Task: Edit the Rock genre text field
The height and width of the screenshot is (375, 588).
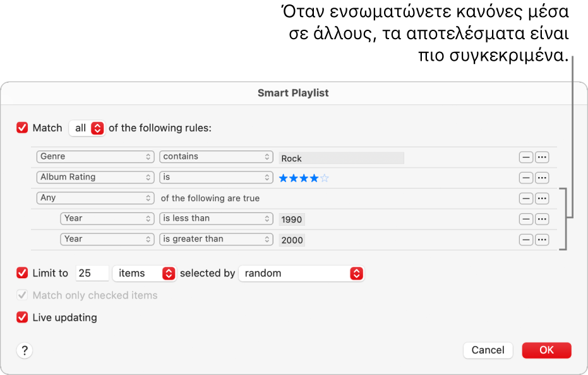Action: [341, 157]
